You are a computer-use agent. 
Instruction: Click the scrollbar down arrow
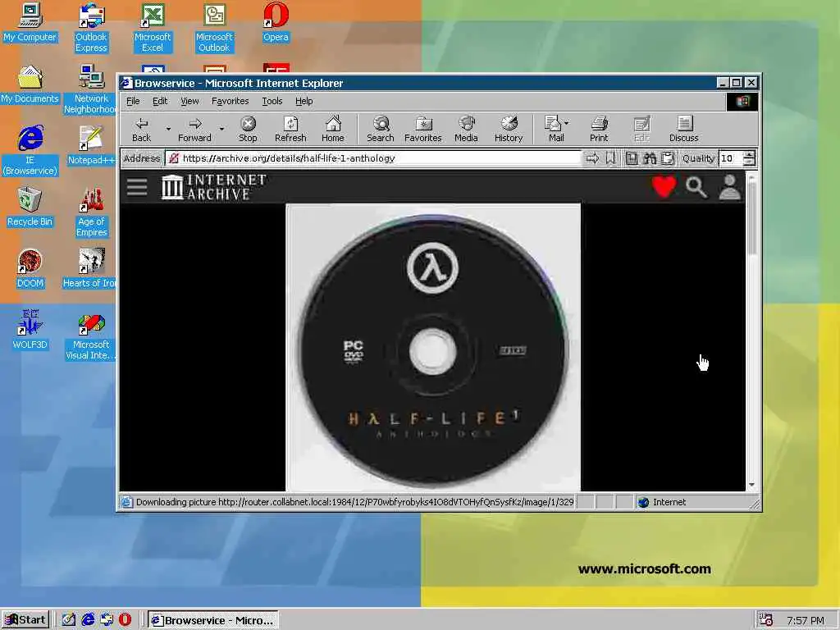751,485
